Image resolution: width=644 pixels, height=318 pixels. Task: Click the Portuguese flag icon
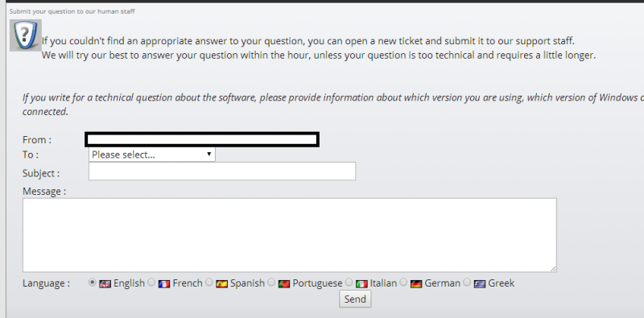point(284,284)
